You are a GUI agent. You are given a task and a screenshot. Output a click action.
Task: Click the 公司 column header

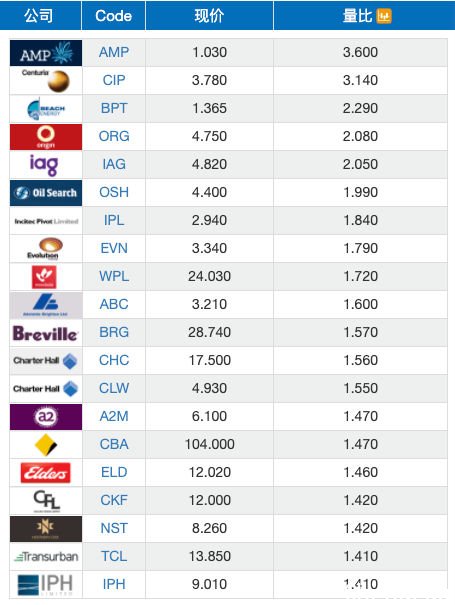(41, 15)
